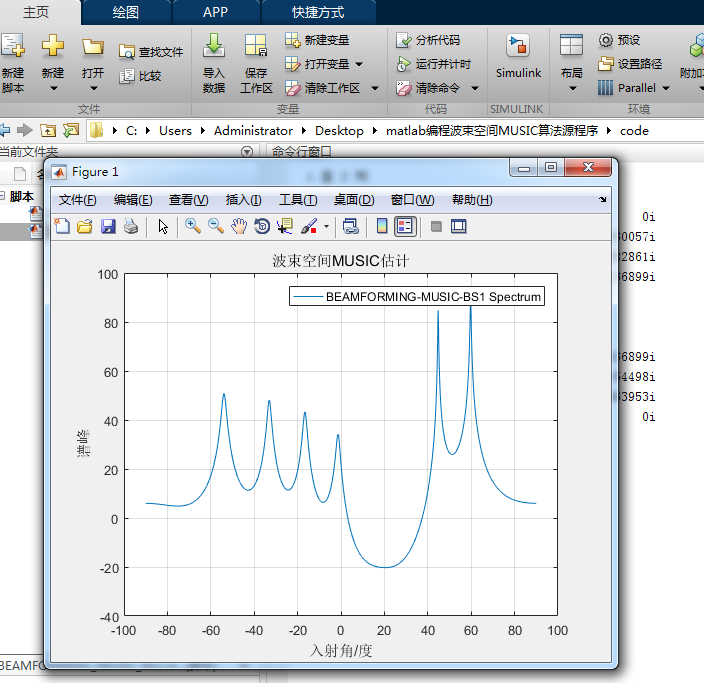Switch to APP tab
Image resolution: width=704 pixels, height=683 pixels.
click(215, 12)
